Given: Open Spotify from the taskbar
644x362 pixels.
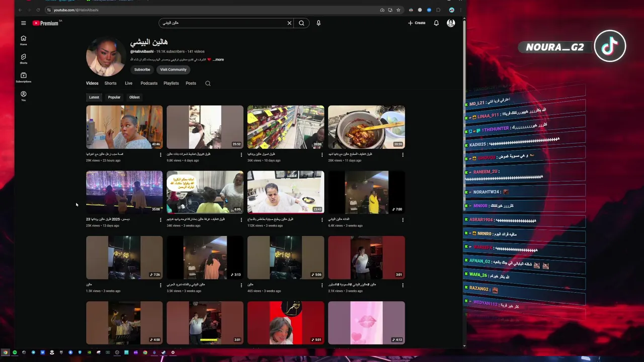Looking at the screenshot, I should click(x=15, y=352).
